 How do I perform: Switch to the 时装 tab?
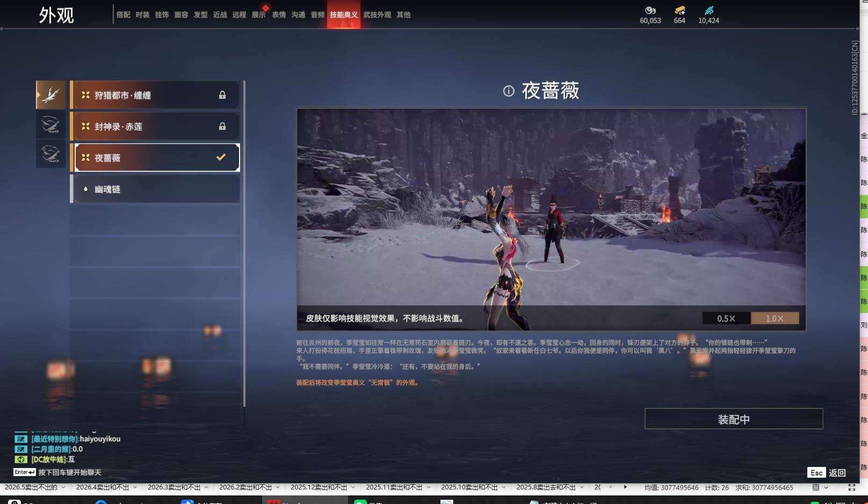(x=143, y=14)
